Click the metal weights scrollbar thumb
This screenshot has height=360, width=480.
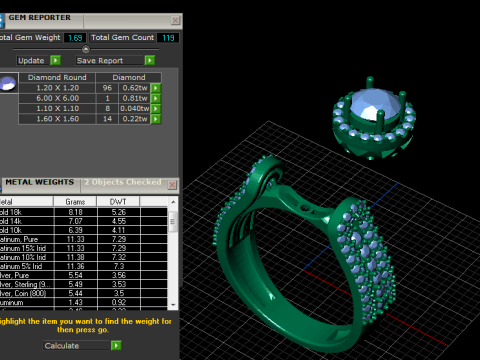point(173,221)
